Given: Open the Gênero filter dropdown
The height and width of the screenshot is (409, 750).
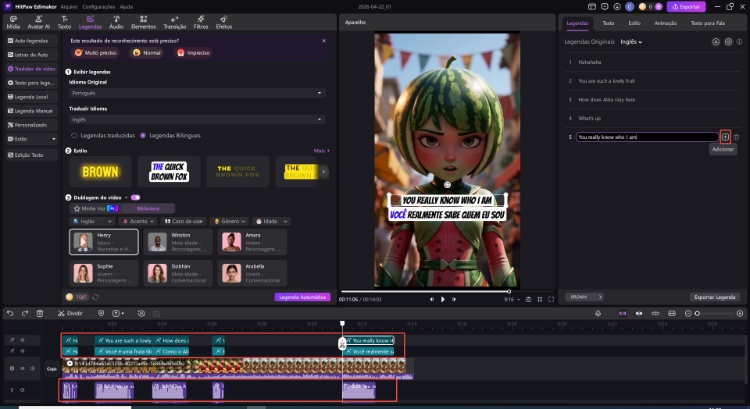Looking at the screenshot, I should (x=230, y=221).
